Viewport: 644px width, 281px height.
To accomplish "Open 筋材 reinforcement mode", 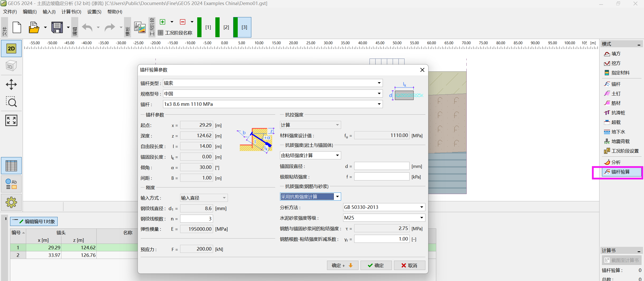I will [612, 103].
